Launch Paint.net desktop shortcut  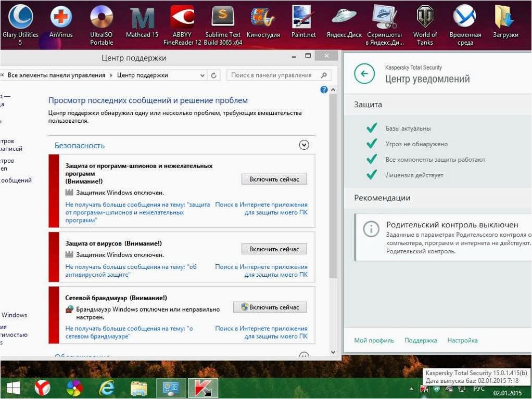(x=303, y=21)
